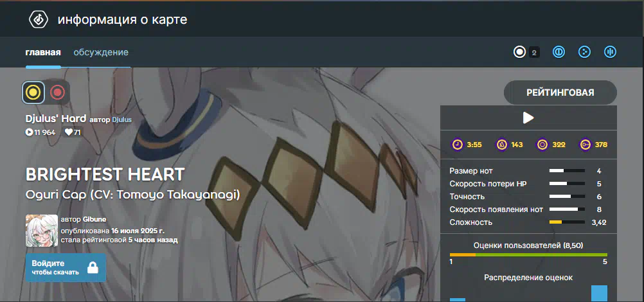
Task: Select the taiko mode icon
Action: (559, 52)
